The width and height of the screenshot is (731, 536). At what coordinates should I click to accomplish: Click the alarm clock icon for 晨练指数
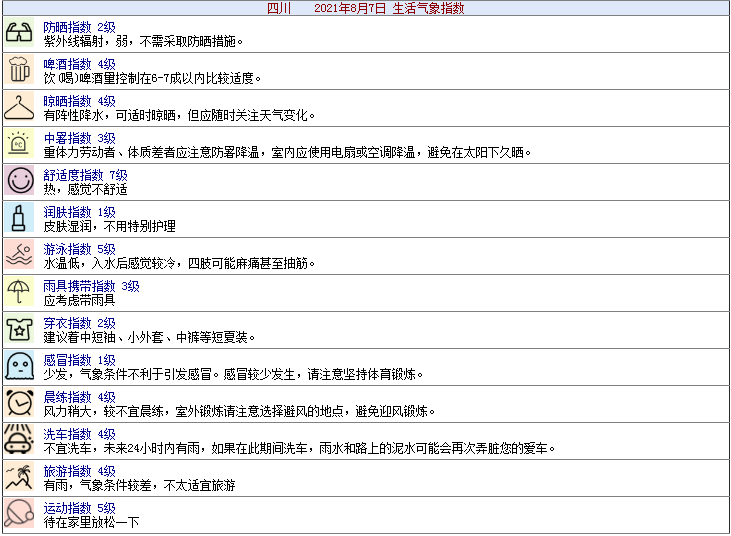[20, 403]
